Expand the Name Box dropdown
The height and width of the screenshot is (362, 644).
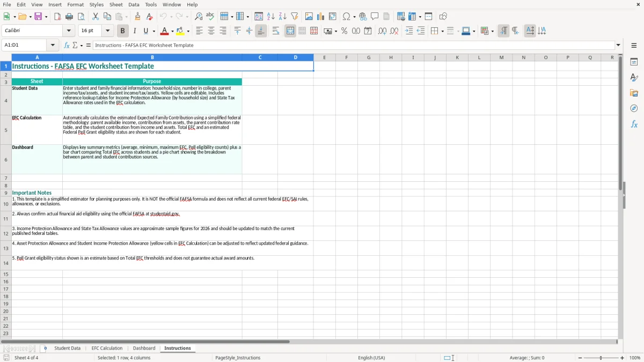(x=53, y=45)
